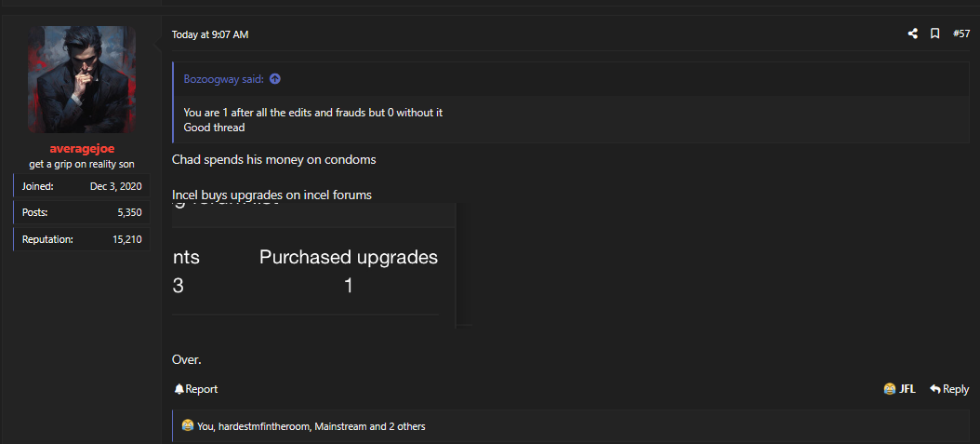Screen dimensions: 980x444
Task: View averagejoe's avatar image
Action: (82, 79)
